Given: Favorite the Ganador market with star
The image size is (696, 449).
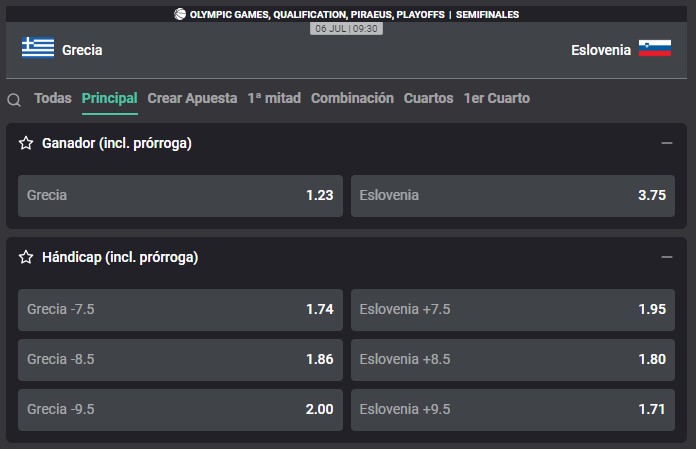Looking at the screenshot, I should [27, 143].
